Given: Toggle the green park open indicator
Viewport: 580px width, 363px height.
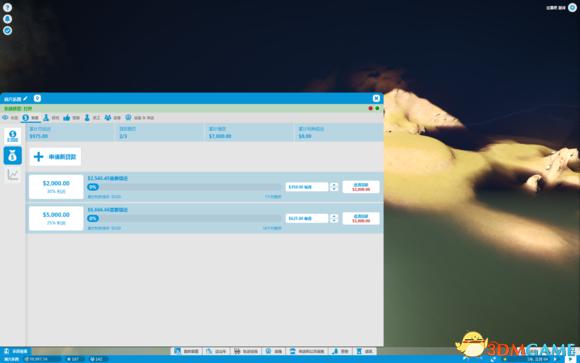Looking at the screenshot, I should point(377,108).
